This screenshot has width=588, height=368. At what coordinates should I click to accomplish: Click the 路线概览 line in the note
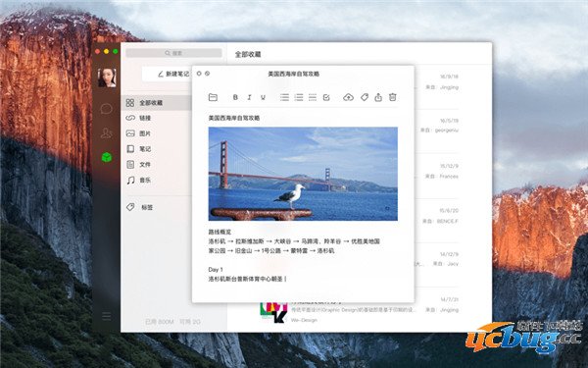coord(220,232)
